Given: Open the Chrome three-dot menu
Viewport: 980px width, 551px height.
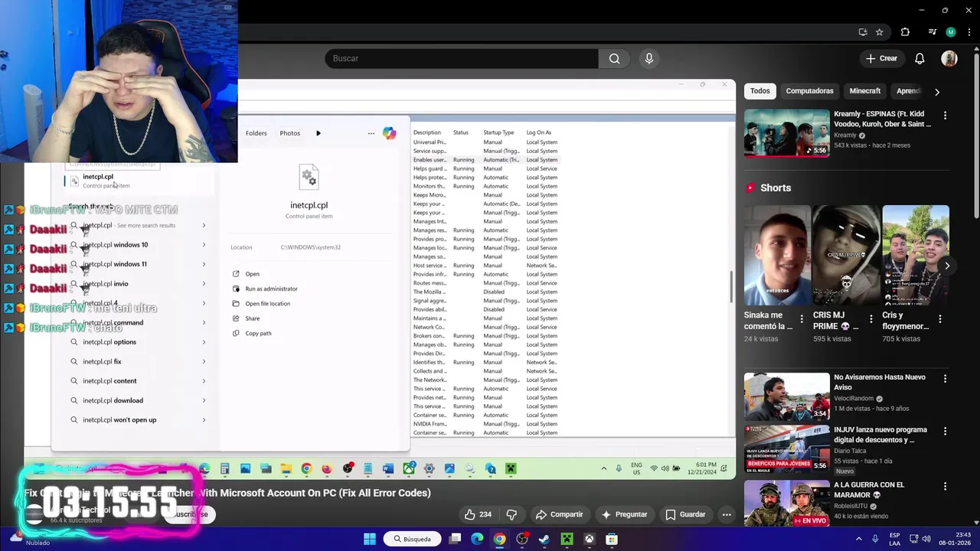Looking at the screenshot, I should tap(968, 32).
